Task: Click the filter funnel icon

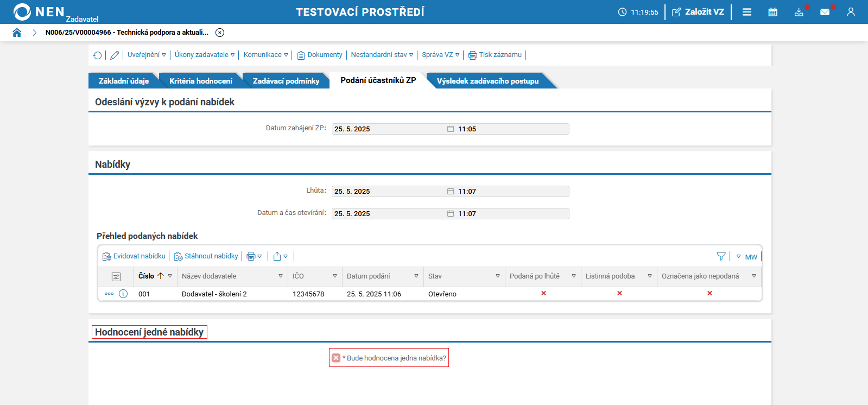Action: point(721,256)
